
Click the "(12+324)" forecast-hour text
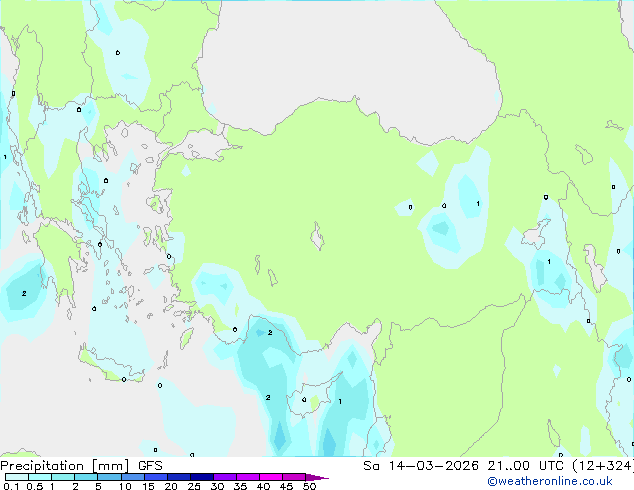pyautogui.click(x=602, y=466)
